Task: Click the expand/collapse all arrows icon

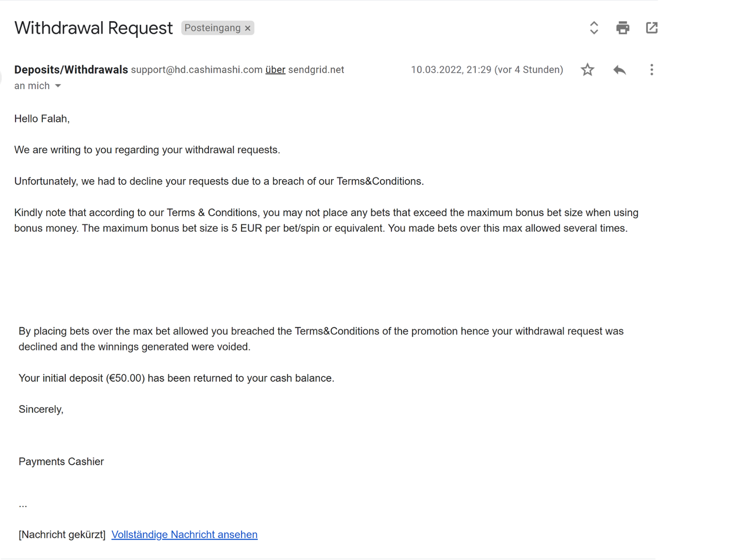Action: pos(594,28)
